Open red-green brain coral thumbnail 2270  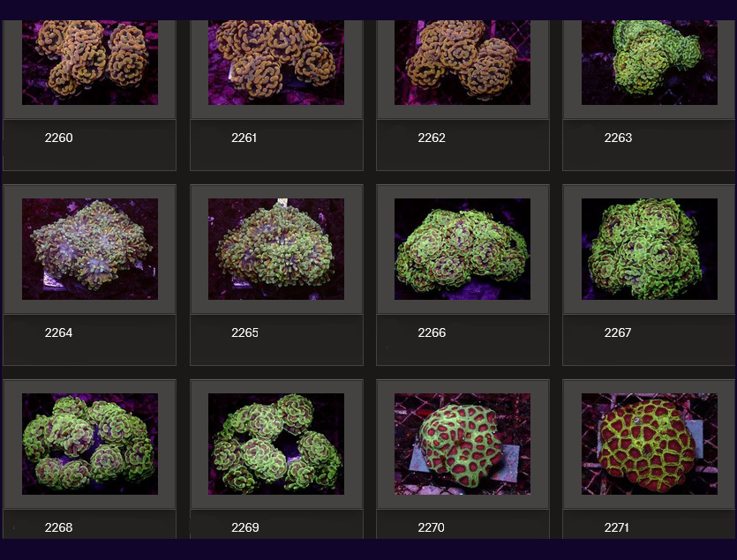point(462,444)
